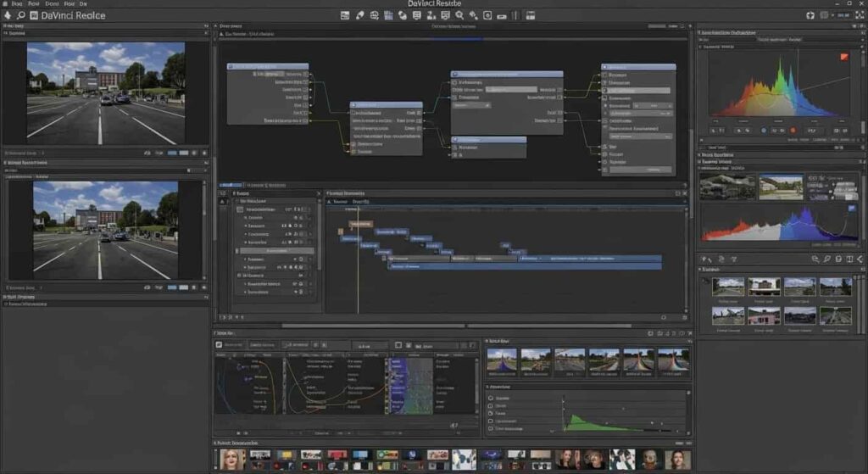
Task: Click the bucket icon above the right gallery
Action: pyautogui.click(x=838, y=259)
